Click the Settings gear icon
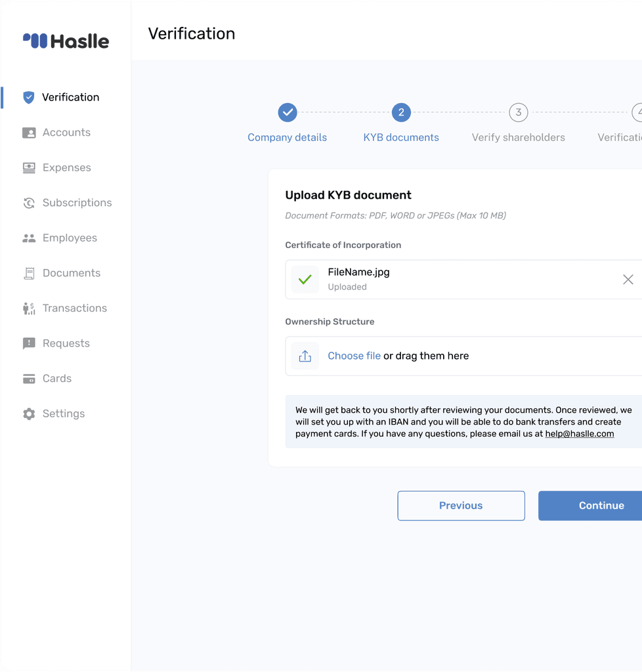Screen dimensions: 642x672 29,414
